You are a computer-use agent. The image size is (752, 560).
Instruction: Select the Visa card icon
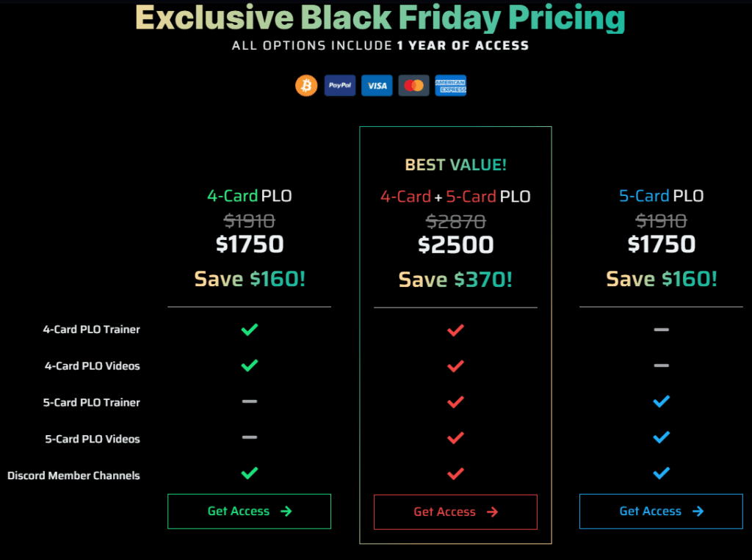pyautogui.click(x=377, y=86)
